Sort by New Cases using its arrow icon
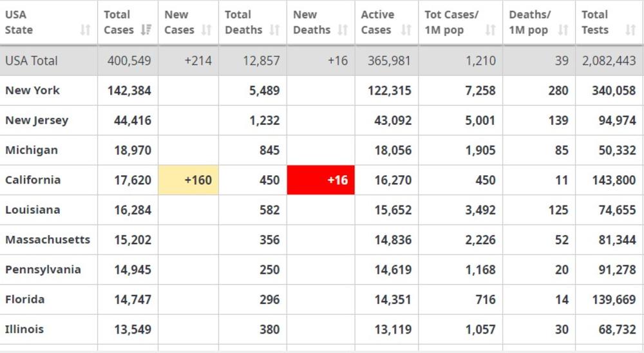This screenshot has width=644, height=353. 206,30
